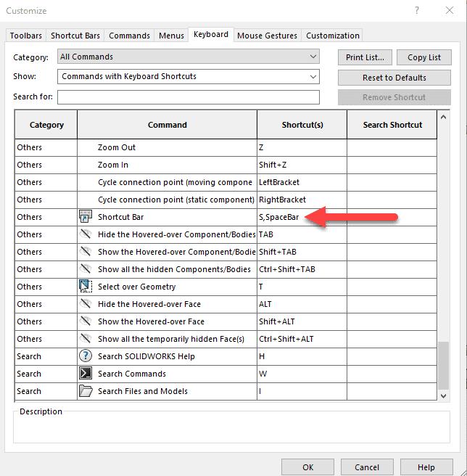Click the vertical scrollbar thumb in the list
Viewport: 467px width, 476px height.
[443, 366]
